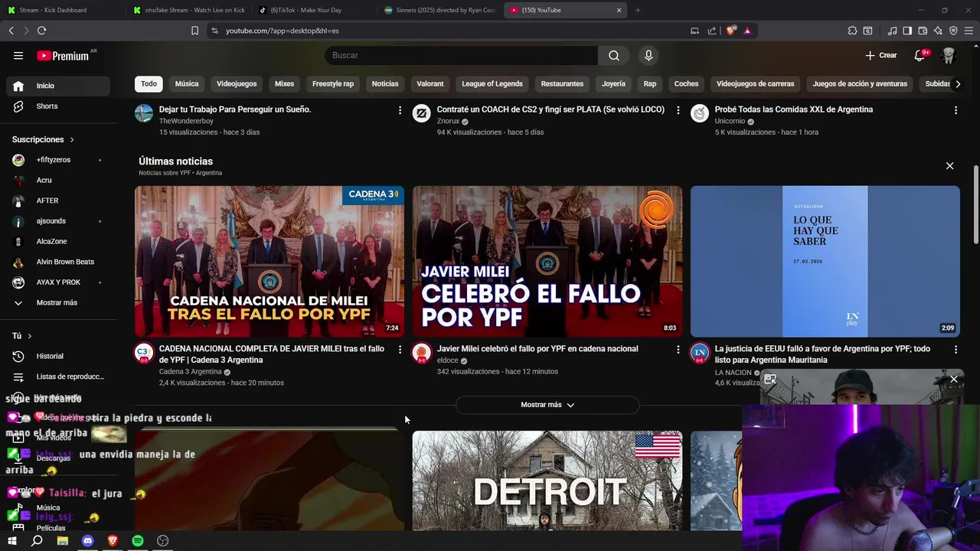Expand Mostrar más news button
Viewport: 980px width, 551px height.
click(547, 405)
